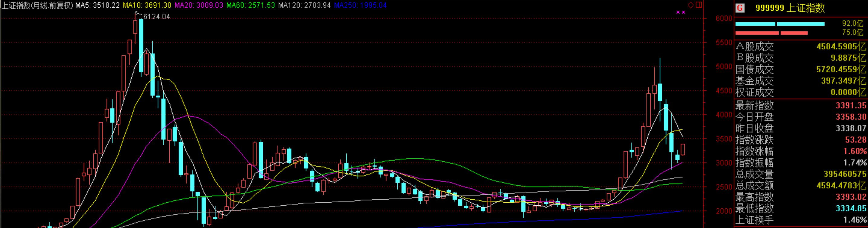Viewport: 868px width, 228px height.
Task: Click the 6124.04 peak price flag
Action: click(x=156, y=17)
